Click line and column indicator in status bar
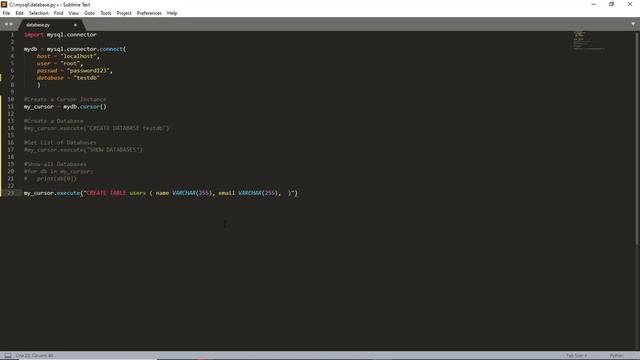 click(x=35, y=356)
